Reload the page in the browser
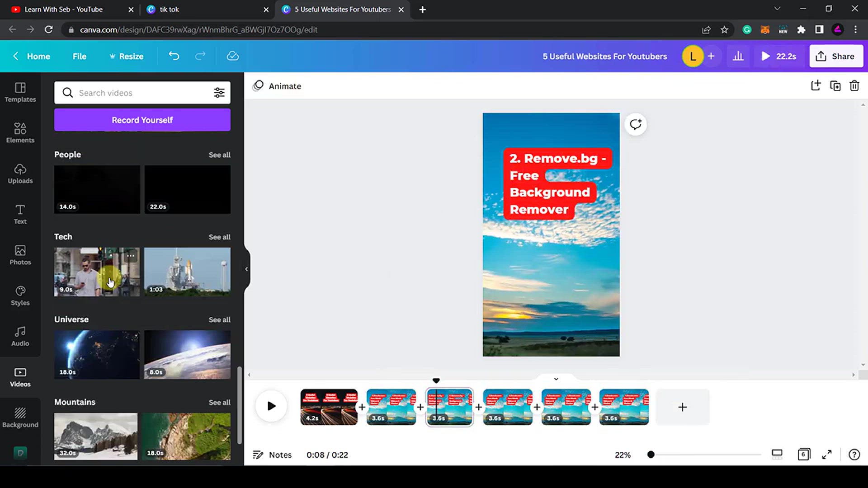868x488 pixels. click(x=49, y=30)
